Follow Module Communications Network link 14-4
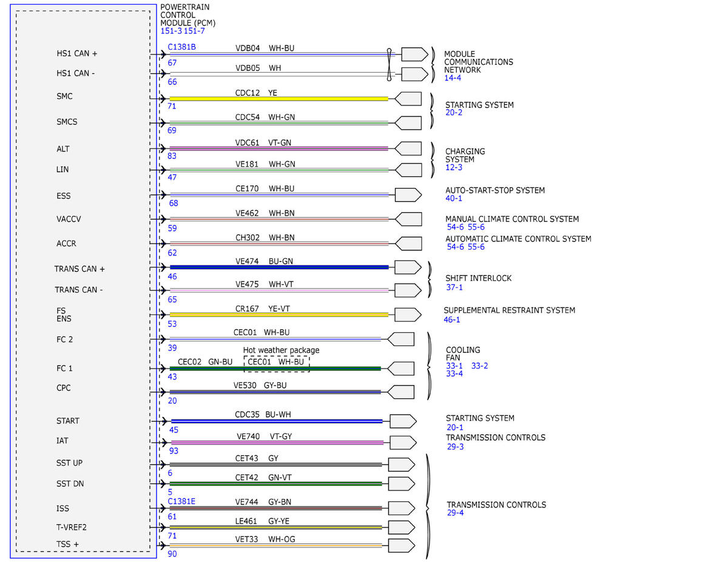Screen dimensions: 728x562 [x=453, y=78]
